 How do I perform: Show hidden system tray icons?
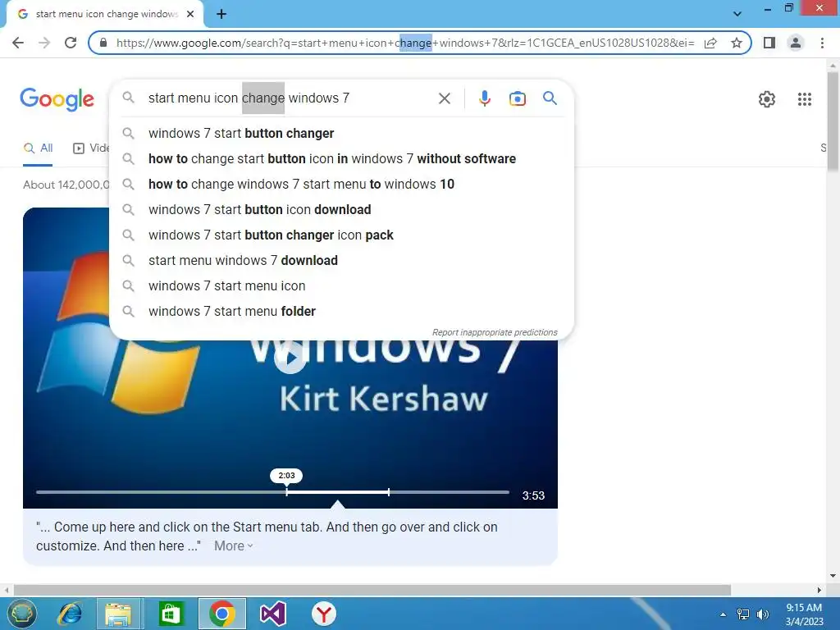click(x=724, y=614)
